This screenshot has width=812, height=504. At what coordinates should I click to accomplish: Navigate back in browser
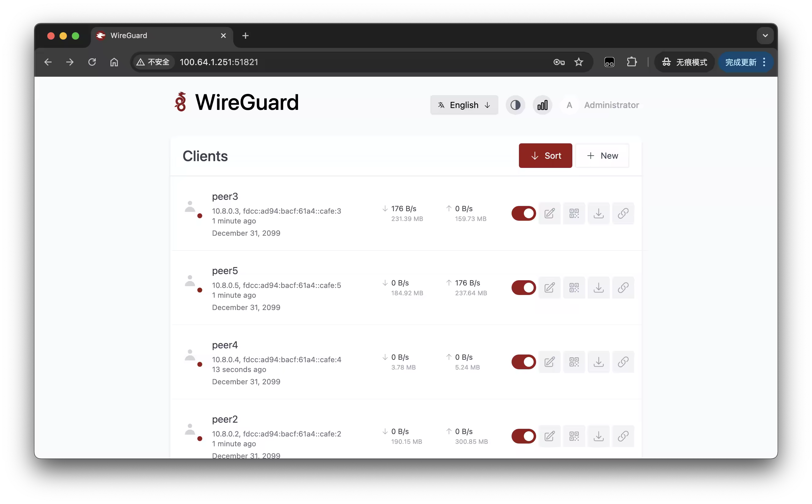pos(48,62)
